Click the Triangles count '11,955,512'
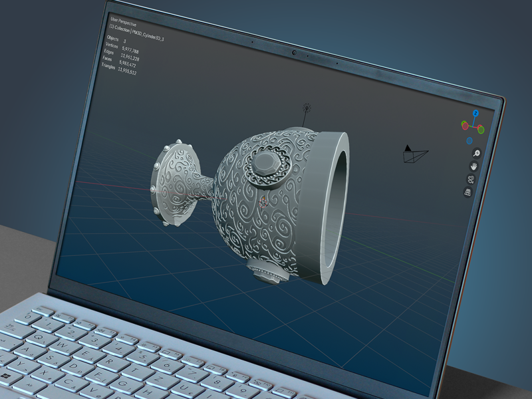This screenshot has height=399, width=532. tap(127, 71)
